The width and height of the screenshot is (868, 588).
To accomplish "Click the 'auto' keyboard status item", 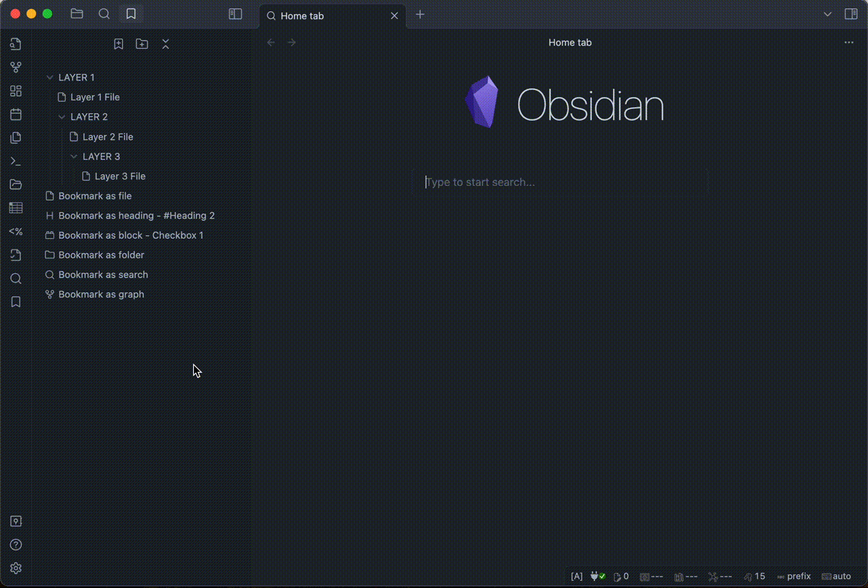I will coord(836,576).
